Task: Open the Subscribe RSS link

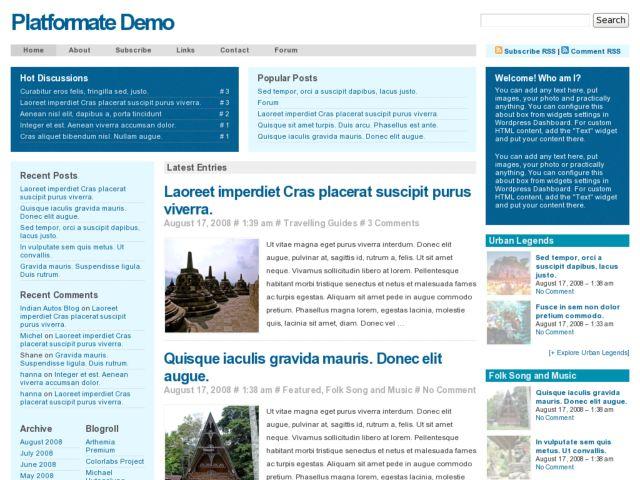Action: tap(529, 51)
